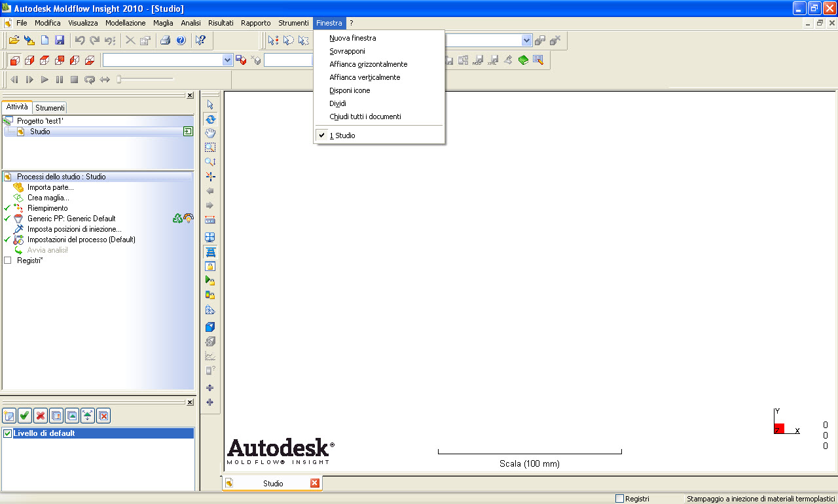Viewport: 838px width, 504px height.
Task: Open Impostazioni del processo (Default)
Action: click(x=81, y=240)
